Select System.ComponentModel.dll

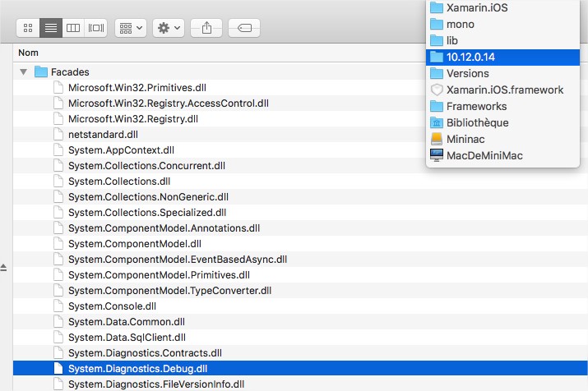click(135, 244)
